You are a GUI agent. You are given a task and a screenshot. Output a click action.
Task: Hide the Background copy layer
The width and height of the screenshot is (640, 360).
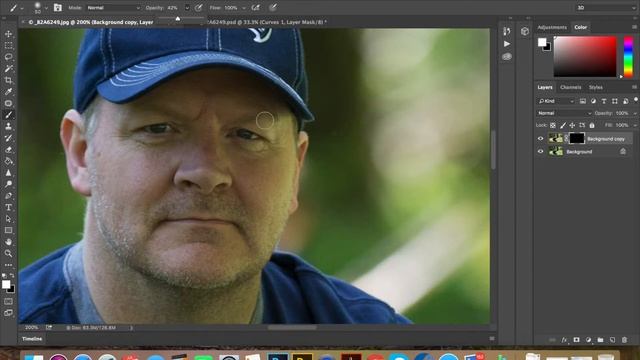pyautogui.click(x=540, y=139)
